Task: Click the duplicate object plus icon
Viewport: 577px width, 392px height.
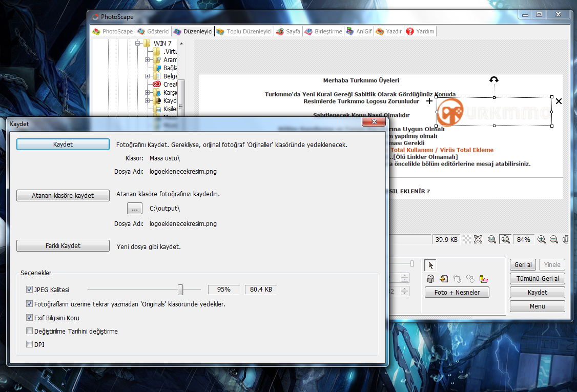Action: [444, 279]
